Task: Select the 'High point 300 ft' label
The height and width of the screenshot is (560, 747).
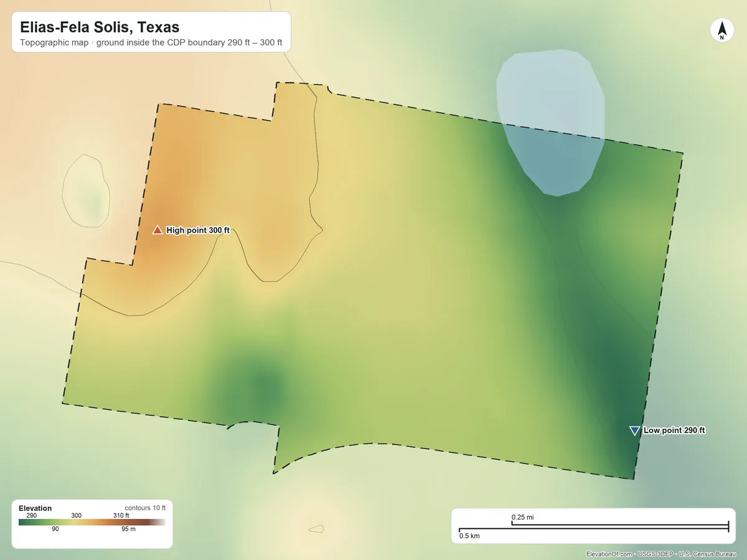Action: click(198, 230)
